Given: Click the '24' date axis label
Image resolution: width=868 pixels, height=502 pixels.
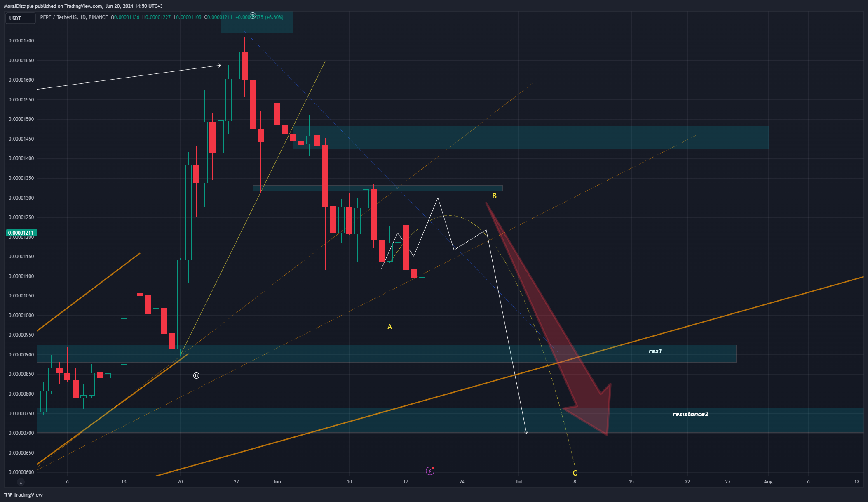Looking at the screenshot, I should pyautogui.click(x=462, y=482).
